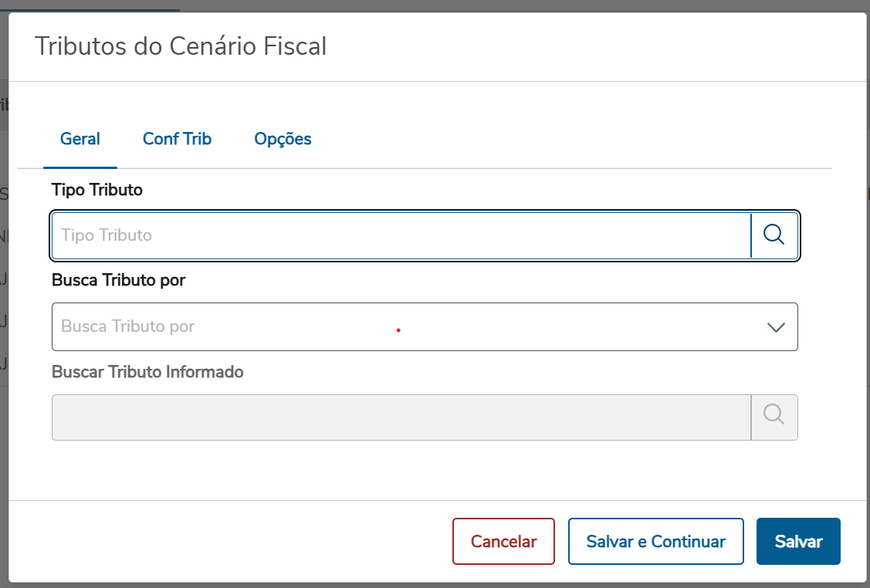Image resolution: width=870 pixels, height=588 pixels.
Task: Click the Buscar Tributo Informado field label
Action: (x=147, y=372)
